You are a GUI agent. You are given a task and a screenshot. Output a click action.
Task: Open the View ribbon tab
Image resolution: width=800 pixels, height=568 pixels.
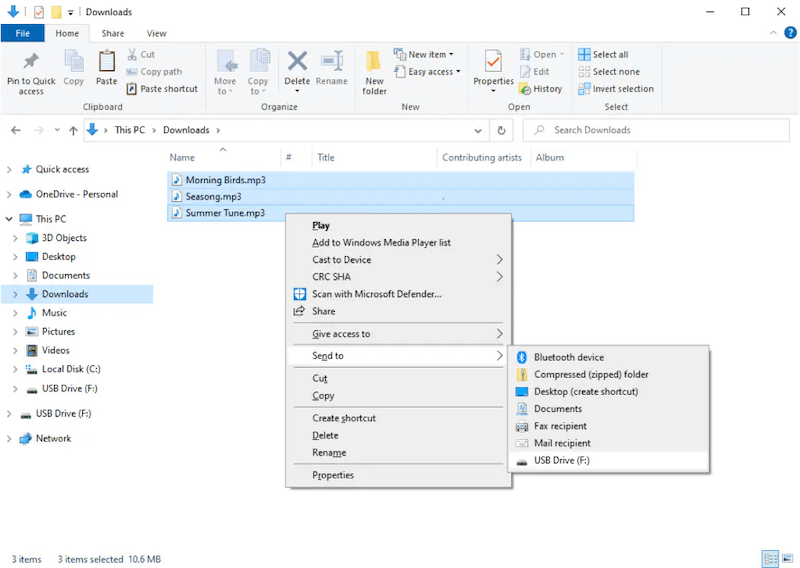(x=156, y=34)
